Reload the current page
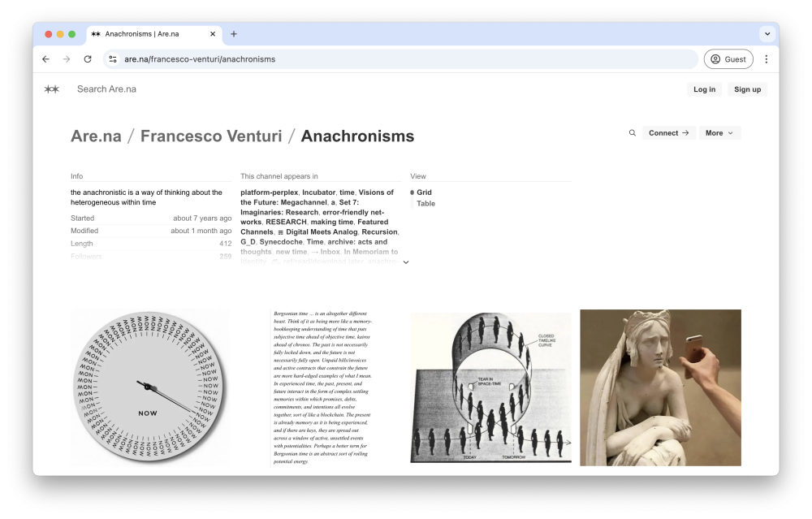The height and width of the screenshot is (519, 812). point(88,59)
